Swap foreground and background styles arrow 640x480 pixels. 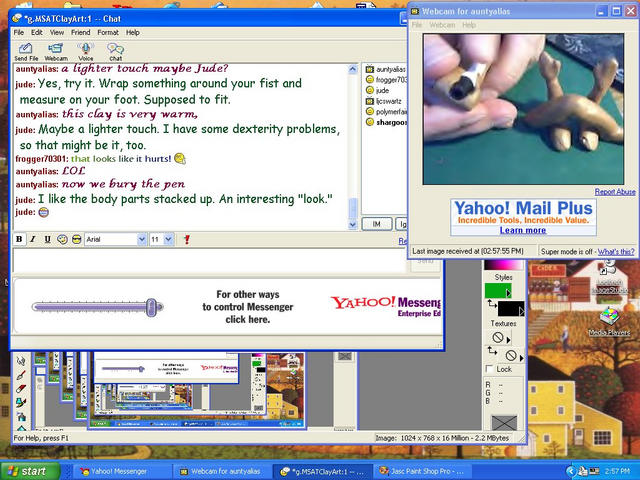(x=491, y=304)
